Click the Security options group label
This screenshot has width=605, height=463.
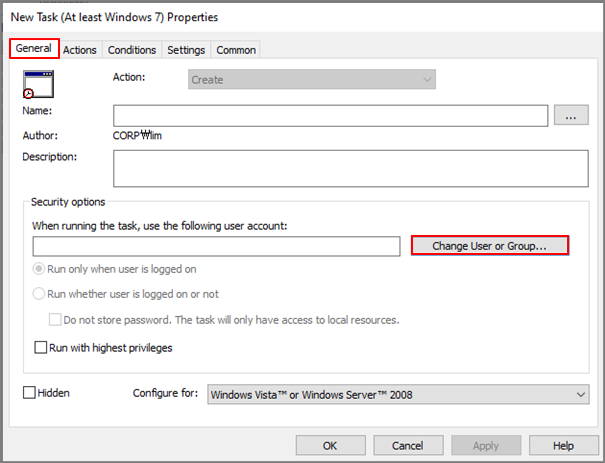coord(68,202)
